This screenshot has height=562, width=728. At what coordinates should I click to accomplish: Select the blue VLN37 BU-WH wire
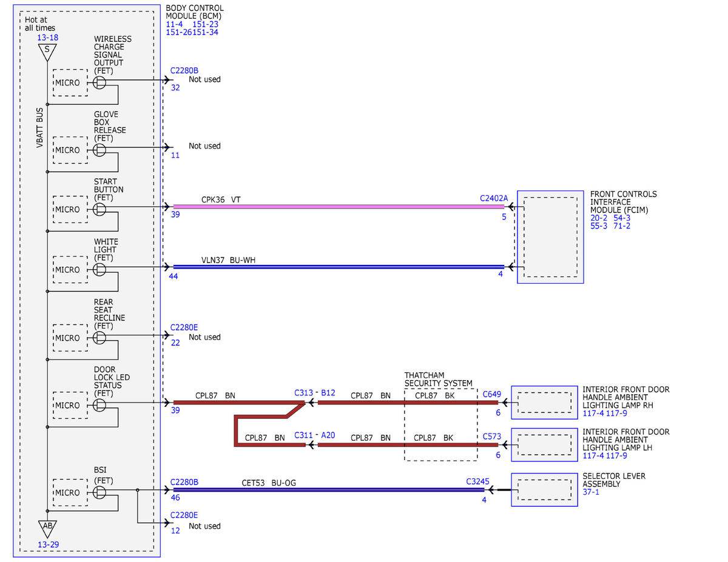[339, 267]
